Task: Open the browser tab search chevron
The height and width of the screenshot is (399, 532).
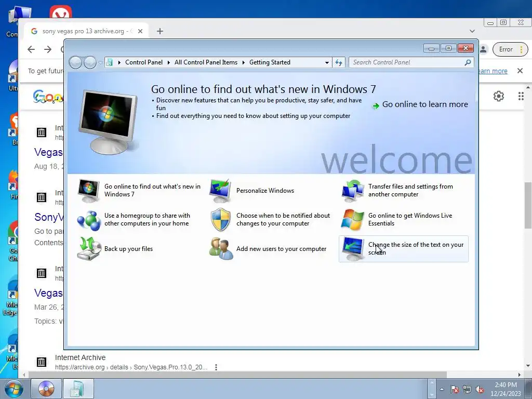Action: [x=472, y=31]
